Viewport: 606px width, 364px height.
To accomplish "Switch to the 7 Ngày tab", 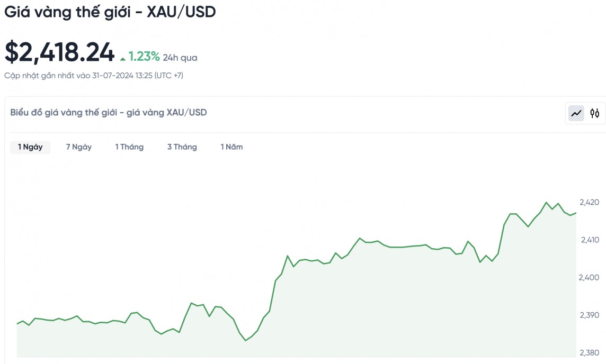I will (79, 147).
